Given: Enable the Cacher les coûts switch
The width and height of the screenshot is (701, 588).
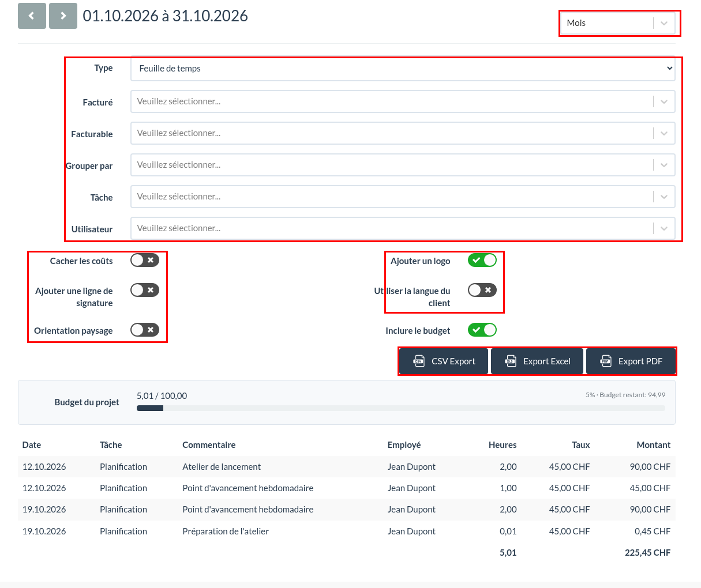Looking at the screenshot, I should [145, 261].
